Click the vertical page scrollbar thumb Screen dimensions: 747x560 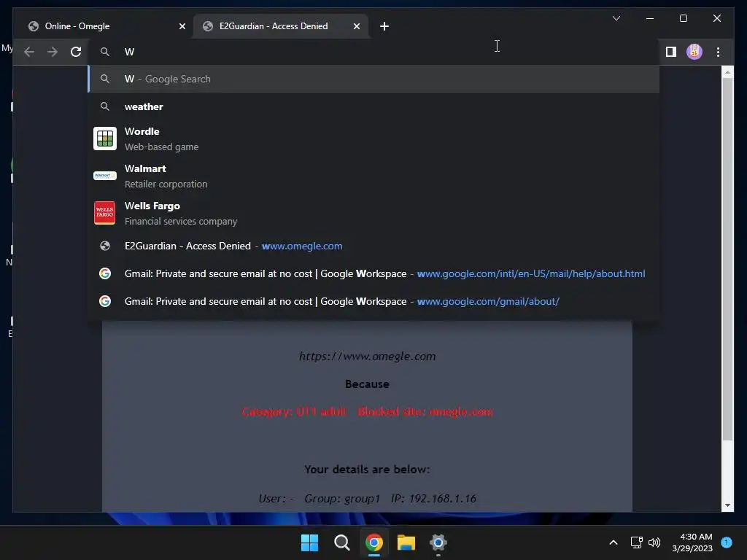[x=727, y=259]
